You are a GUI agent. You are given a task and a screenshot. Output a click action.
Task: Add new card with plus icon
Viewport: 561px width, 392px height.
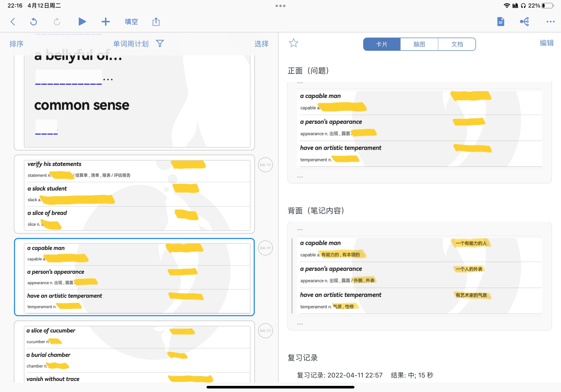105,22
